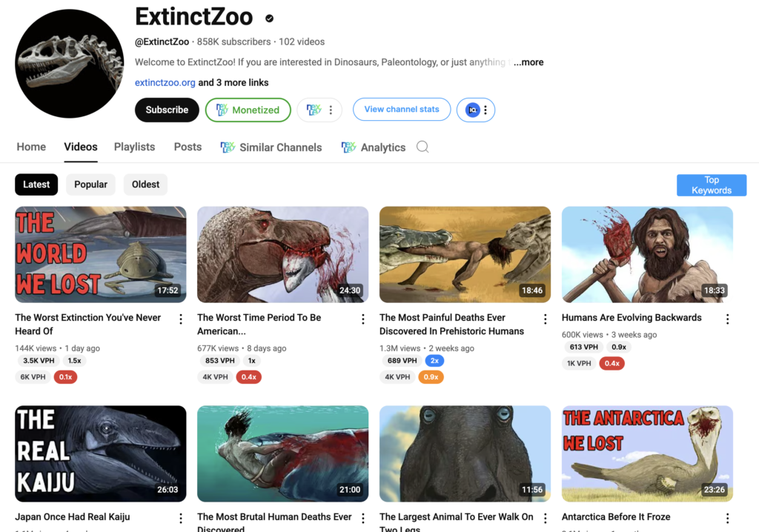Open options menu for 'Antarctica Before It Froze'
Image resolution: width=759 pixels, height=532 pixels.
coord(728,519)
